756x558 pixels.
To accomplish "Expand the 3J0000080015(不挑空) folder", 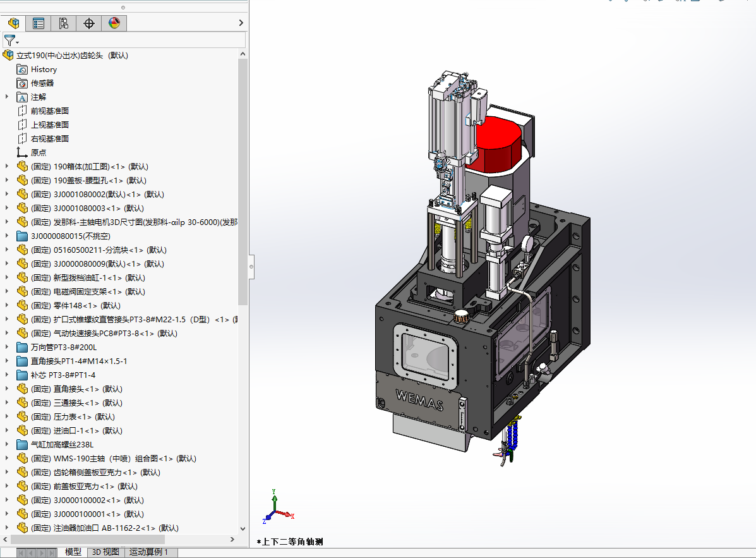I will pyautogui.click(x=7, y=236).
